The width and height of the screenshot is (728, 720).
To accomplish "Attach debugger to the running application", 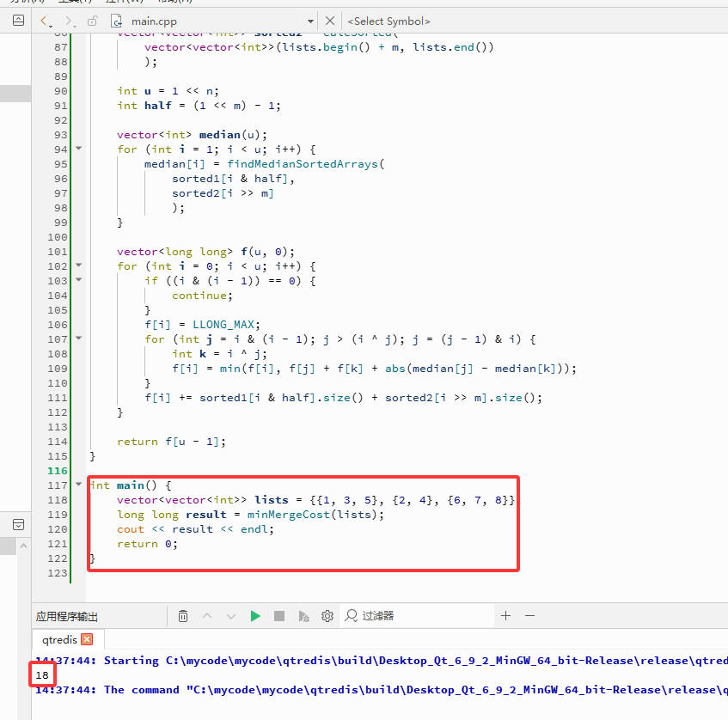I will (303, 616).
